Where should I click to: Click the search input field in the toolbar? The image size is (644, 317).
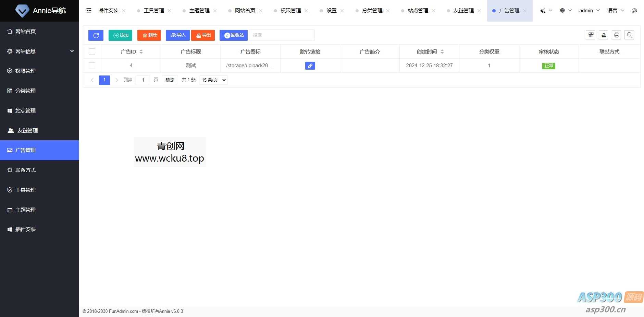tap(281, 35)
